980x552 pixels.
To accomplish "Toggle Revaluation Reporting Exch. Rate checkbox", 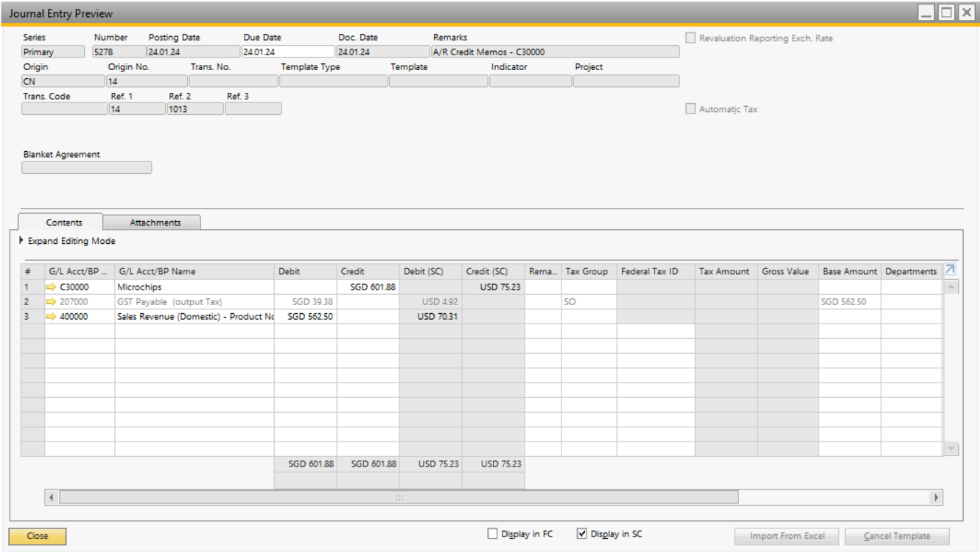I will [690, 38].
